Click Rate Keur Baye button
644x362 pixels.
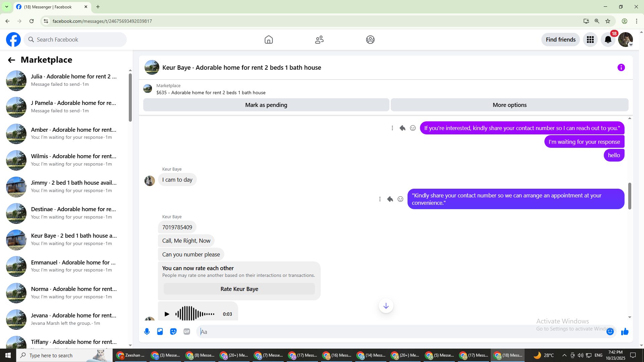[x=239, y=289]
